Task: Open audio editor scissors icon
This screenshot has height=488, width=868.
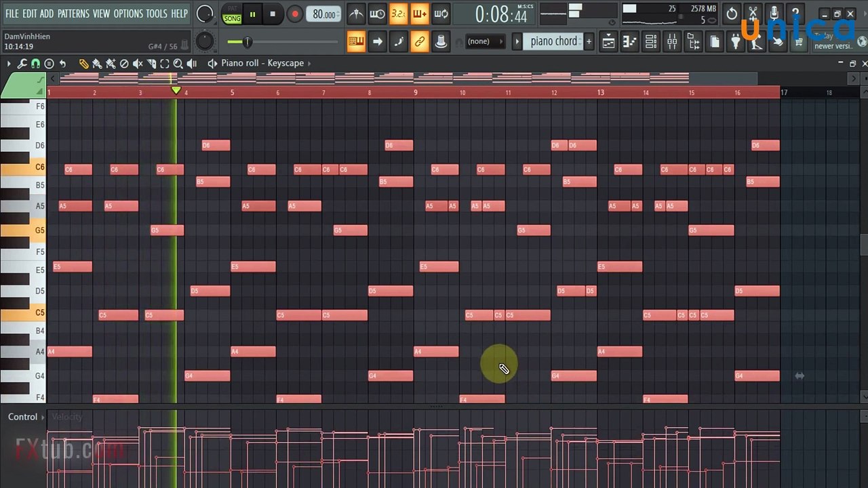Action: (x=753, y=14)
